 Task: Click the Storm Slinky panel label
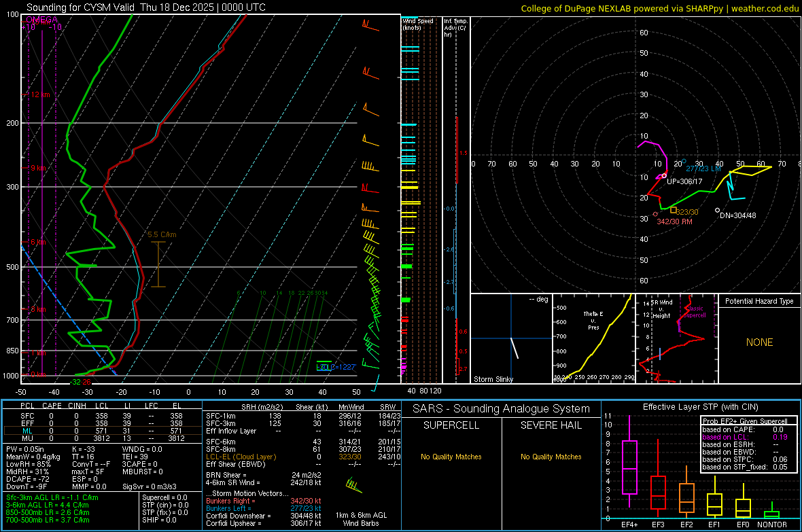(493, 379)
